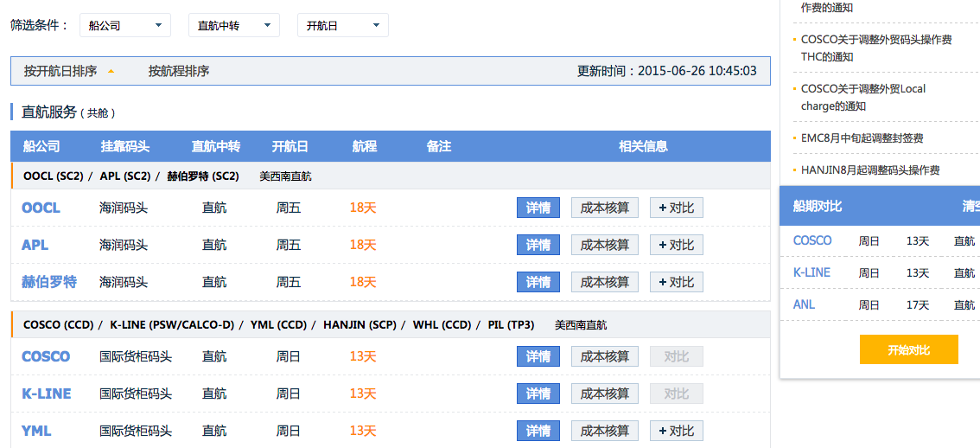Open news EMC8月中旬起调整封签费
Viewport: 980px width, 448px height.
862,138
